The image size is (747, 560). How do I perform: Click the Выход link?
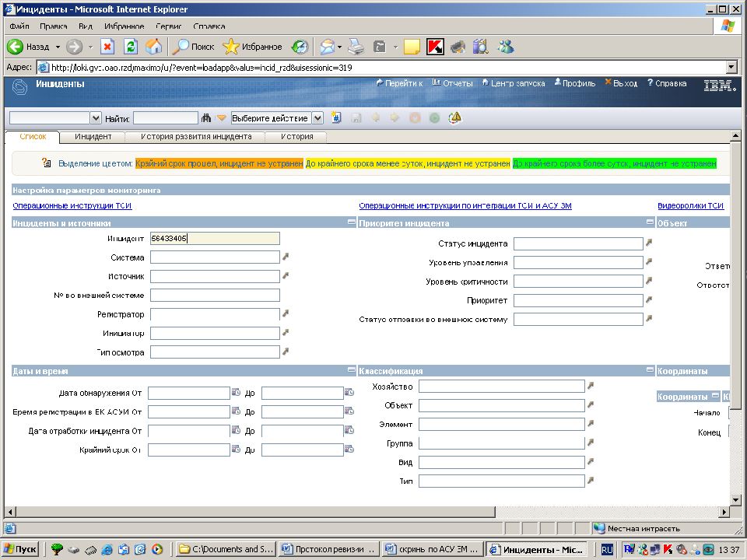pyautogui.click(x=621, y=83)
